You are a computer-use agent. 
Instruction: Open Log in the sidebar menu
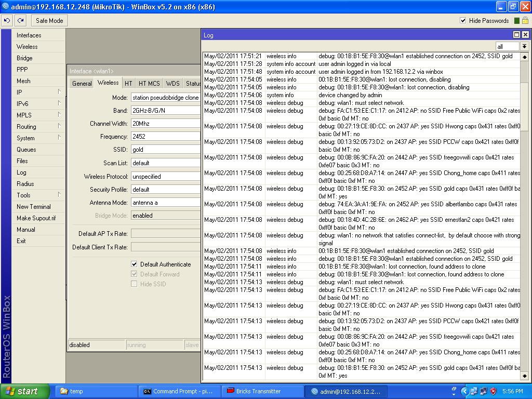pos(38,172)
